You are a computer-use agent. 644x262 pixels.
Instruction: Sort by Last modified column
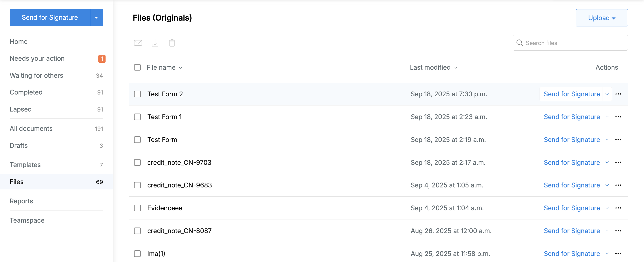[434, 67]
